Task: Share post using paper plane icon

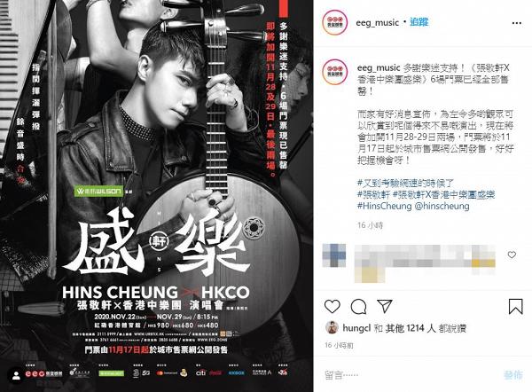Action: click(385, 306)
